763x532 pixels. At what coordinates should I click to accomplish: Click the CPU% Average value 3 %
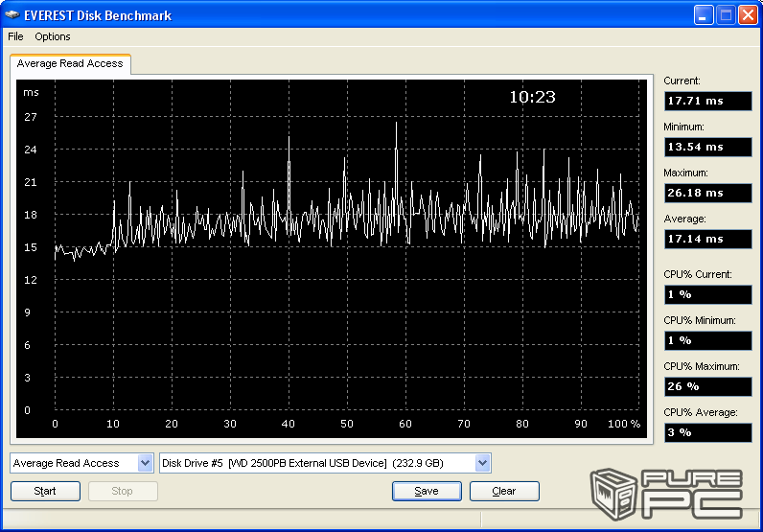(708, 432)
